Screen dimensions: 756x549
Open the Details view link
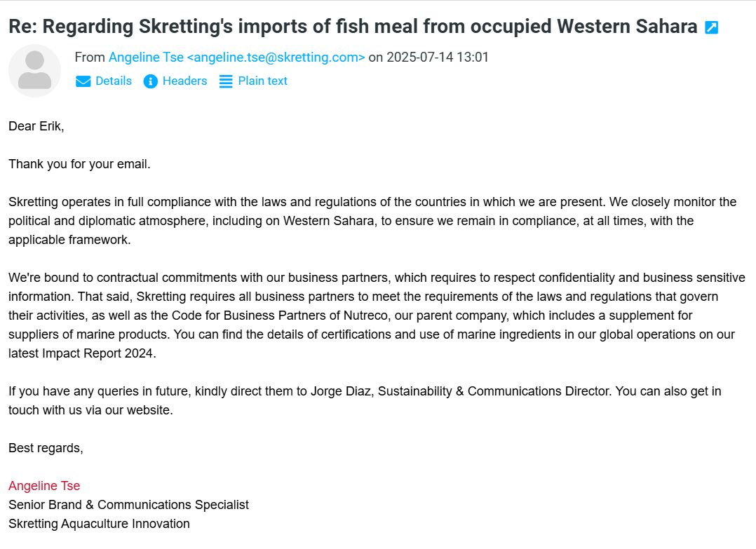(x=114, y=81)
